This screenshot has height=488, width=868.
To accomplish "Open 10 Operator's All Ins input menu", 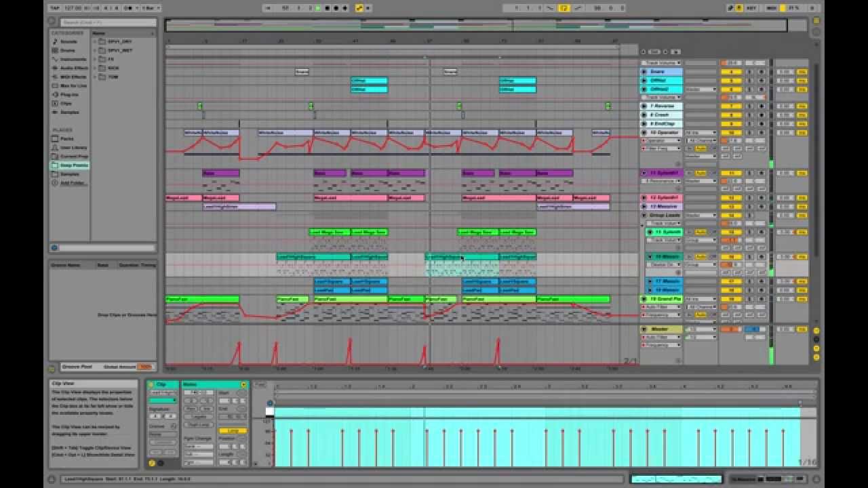I will (701, 133).
